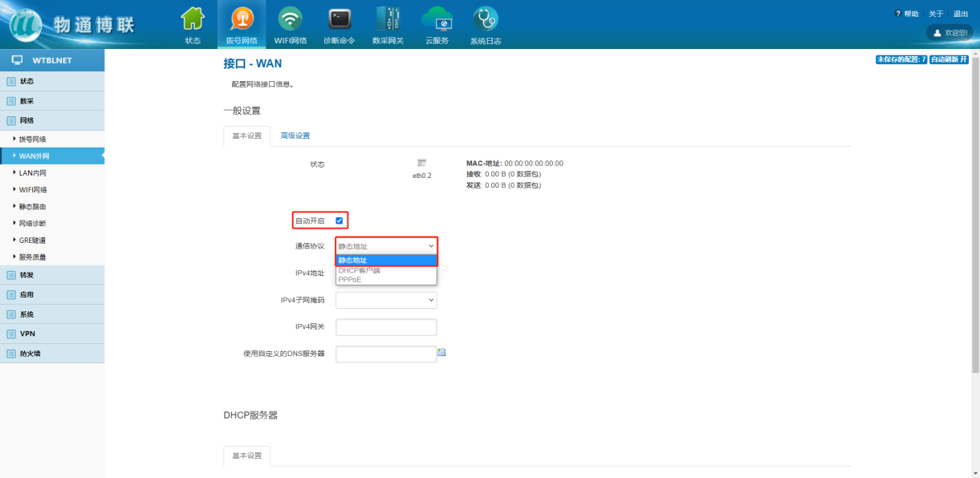Click the 数采网关 gateway icon
The image size is (980, 478).
pyautogui.click(x=388, y=19)
